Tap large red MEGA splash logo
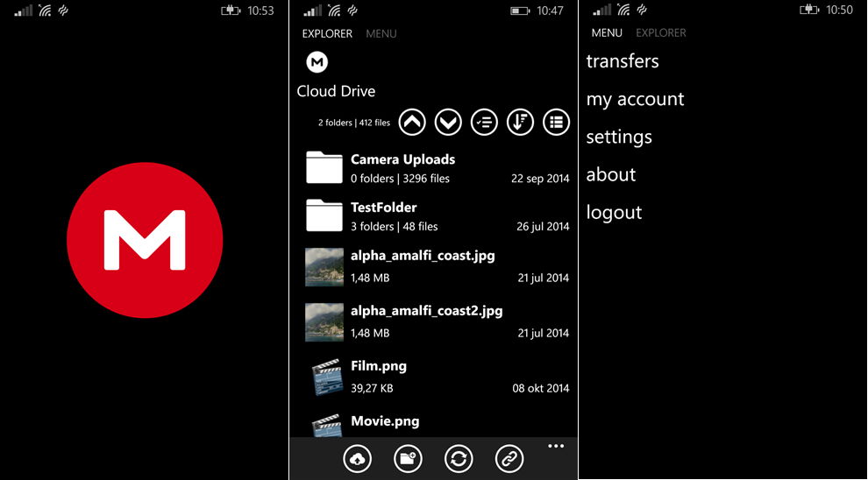The width and height of the screenshot is (868, 480). tap(145, 240)
